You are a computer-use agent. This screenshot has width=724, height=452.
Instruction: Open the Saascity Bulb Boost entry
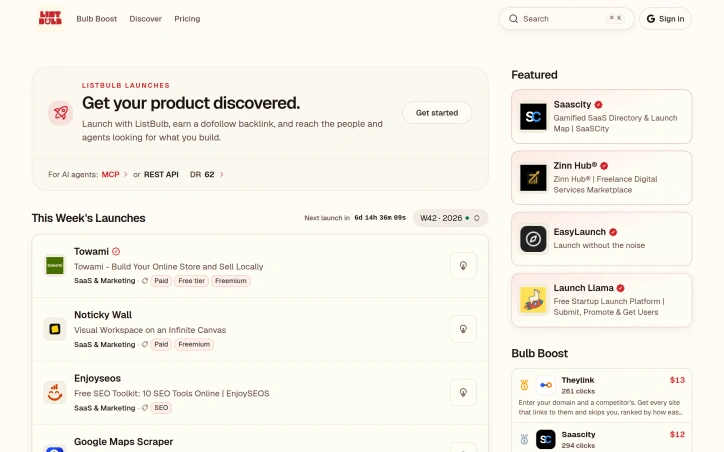(x=602, y=437)
